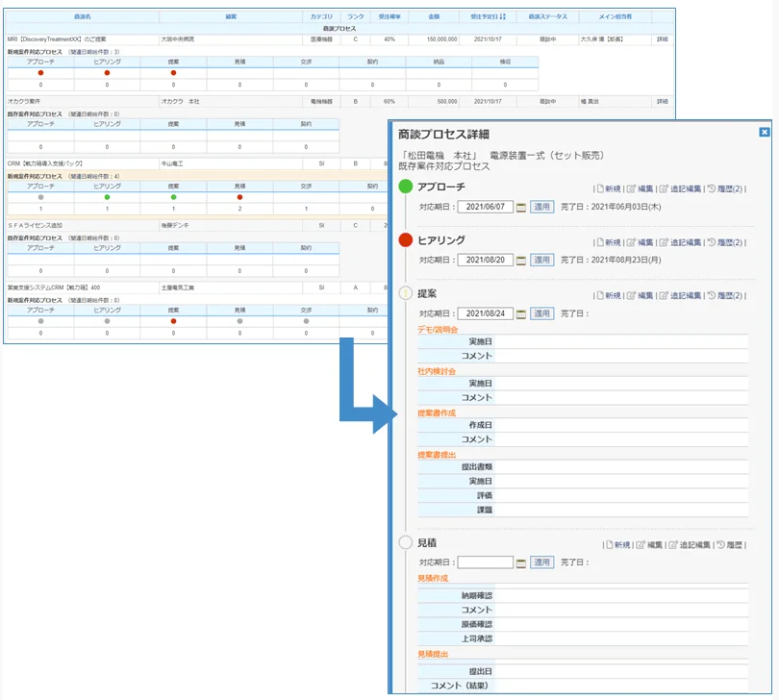Click the yellow warning 提案 status icon

coord(405,294)
